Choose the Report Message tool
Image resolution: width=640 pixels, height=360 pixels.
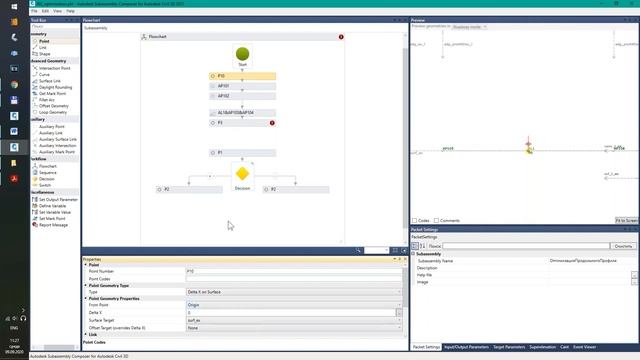53,225
